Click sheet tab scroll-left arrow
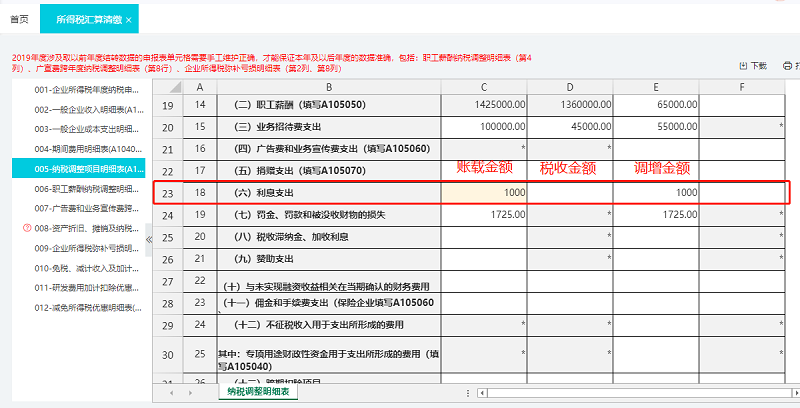Viewport: 800px width, 408px height. [x=171, y=393]
